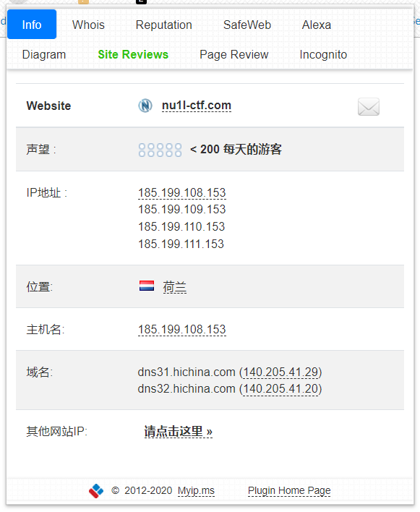Viewport: 420px width, 512px height.
Task: Open the nu1l-ctf.com website link
Action: [x=197, y=106]
